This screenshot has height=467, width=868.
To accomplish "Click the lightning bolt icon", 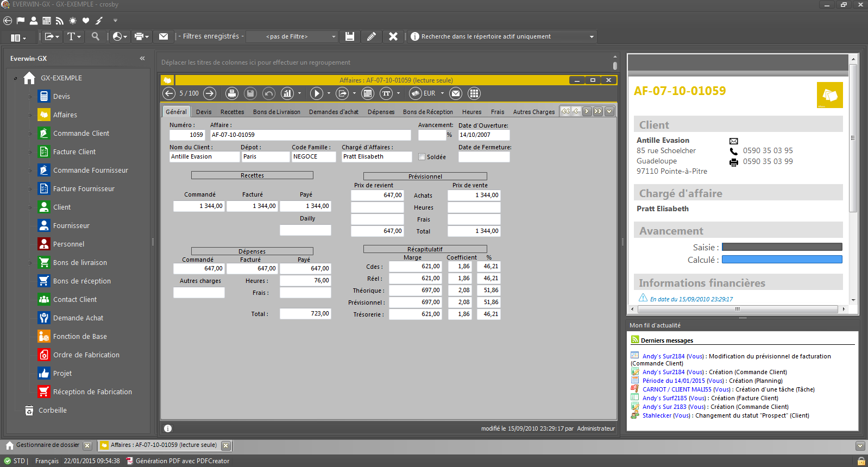I will pos(99,21).
